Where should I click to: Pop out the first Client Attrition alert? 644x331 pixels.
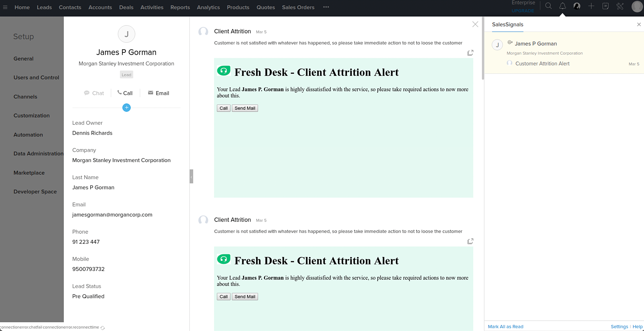tap(470, 53)
